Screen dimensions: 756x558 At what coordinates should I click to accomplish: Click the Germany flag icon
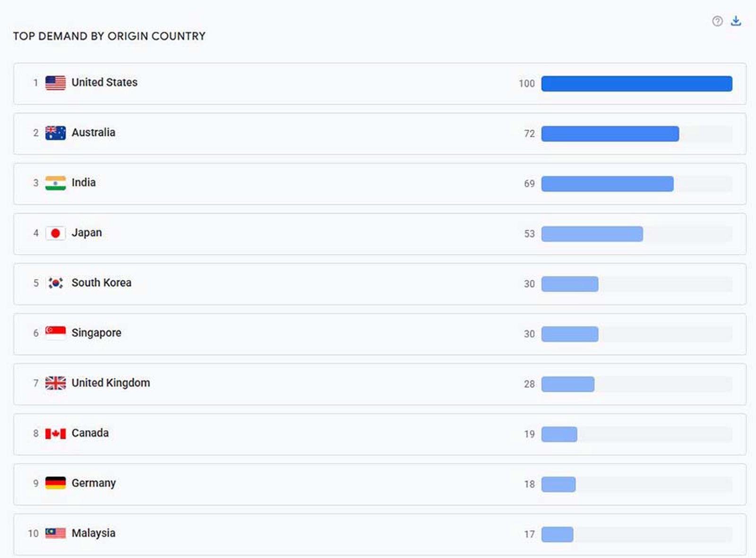[55, 483]
